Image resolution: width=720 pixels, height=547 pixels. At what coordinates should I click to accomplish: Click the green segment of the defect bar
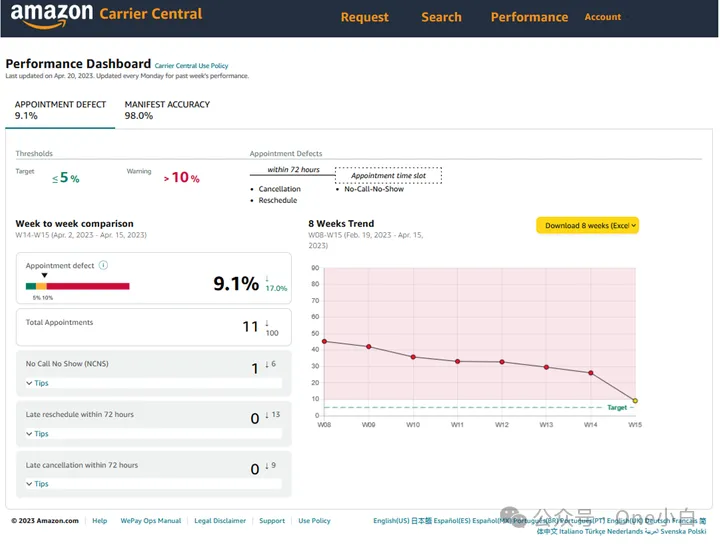point(31,286)
